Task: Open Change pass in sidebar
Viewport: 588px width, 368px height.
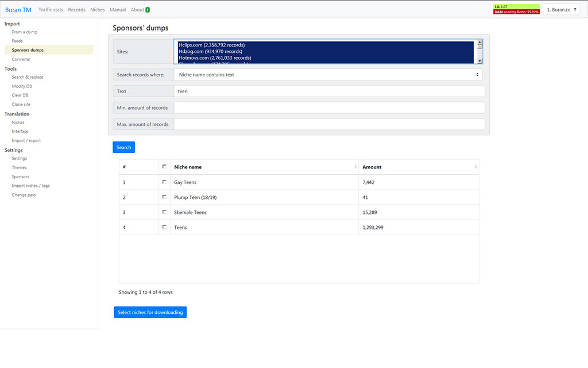Action: click(x=24, y=195)
